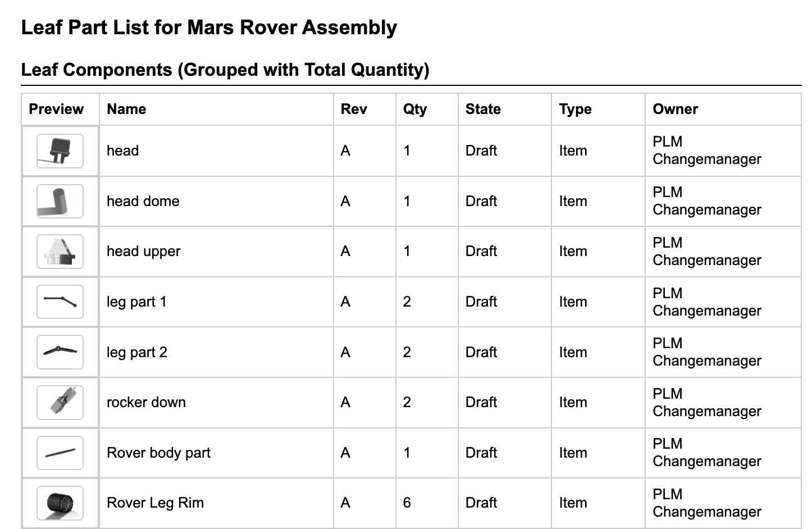Select the 'leg part 1' name cell
The width and height of the screenshot is (812, 529).
pyautogui.click(x=136, y=302)
